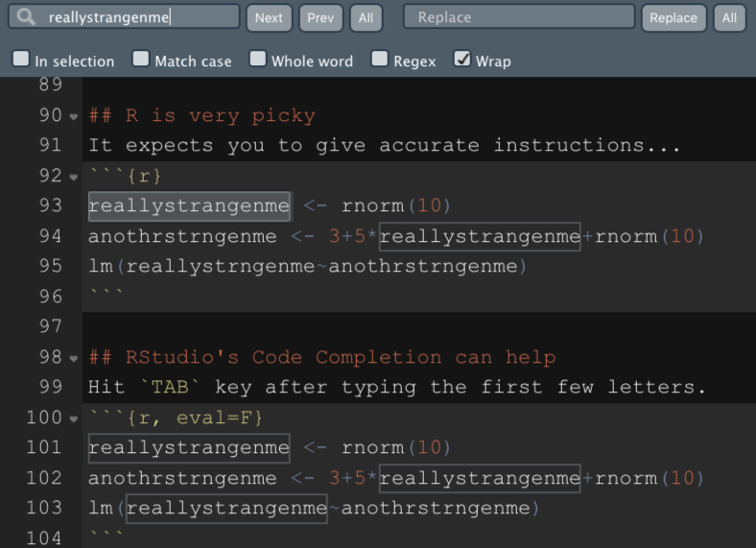
Task: Click line number 103 in the gutter
Action: (43, 508)
